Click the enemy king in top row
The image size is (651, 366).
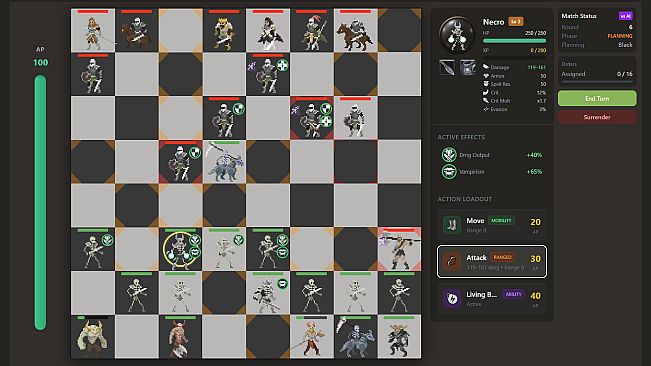(224, 31)
